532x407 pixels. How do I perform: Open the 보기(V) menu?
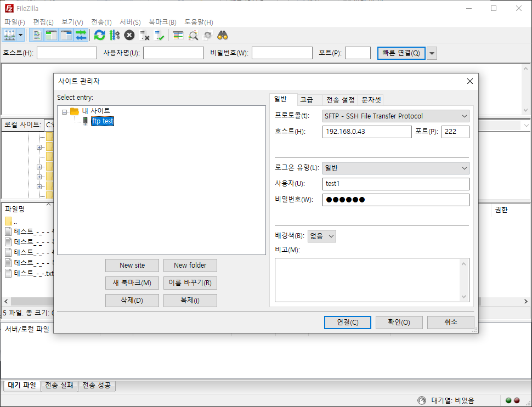coord(72,22)
